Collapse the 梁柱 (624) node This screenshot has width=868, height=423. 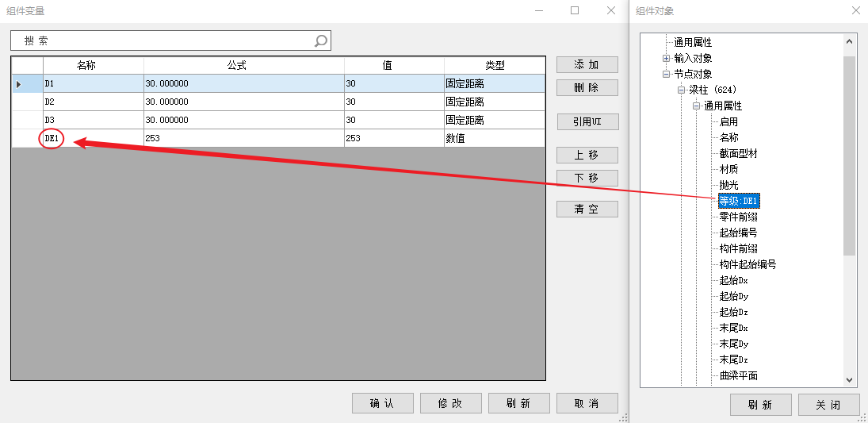pos(681,90)
